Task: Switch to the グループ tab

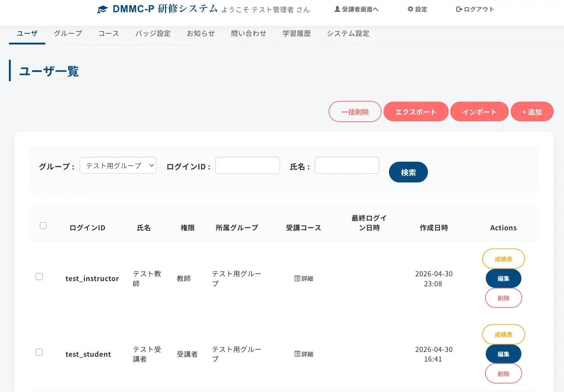Action: (68, 33)
